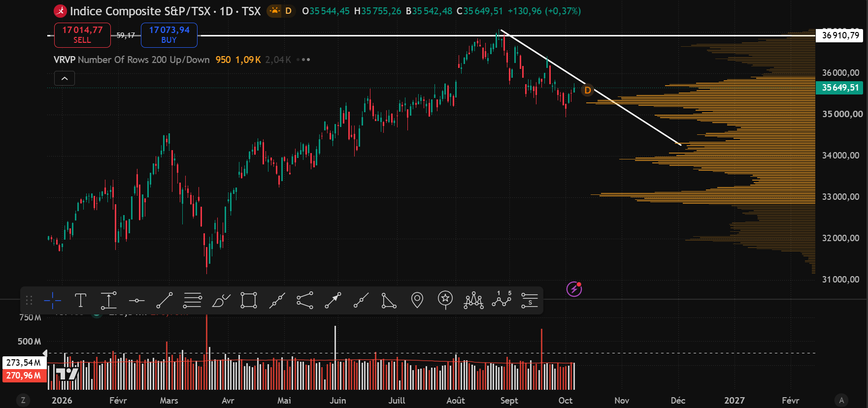Click the Z button at bottom left

pyautogui.click(x=23, y=400)
